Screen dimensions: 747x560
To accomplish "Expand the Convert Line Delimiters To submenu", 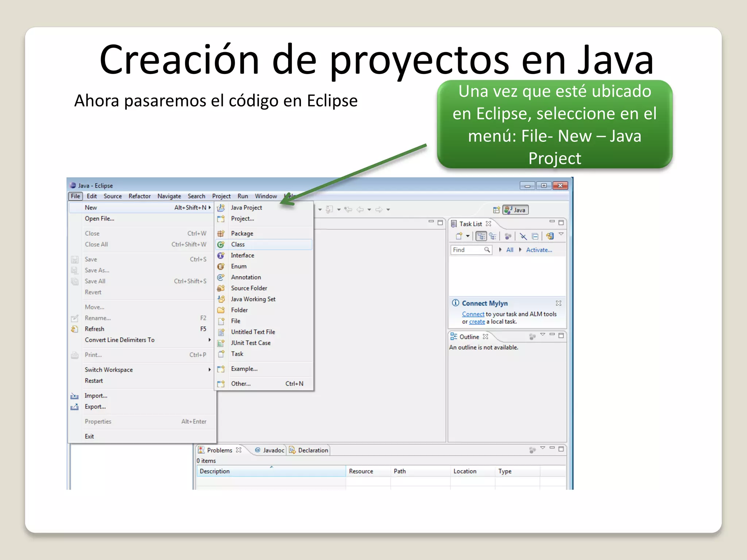I will [x=210, y=339].
